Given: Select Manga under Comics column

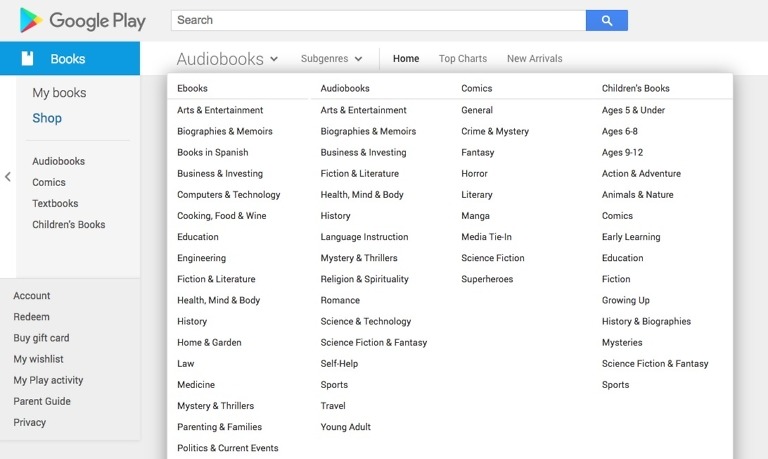Looking at the screenshot, I should 475,216.
